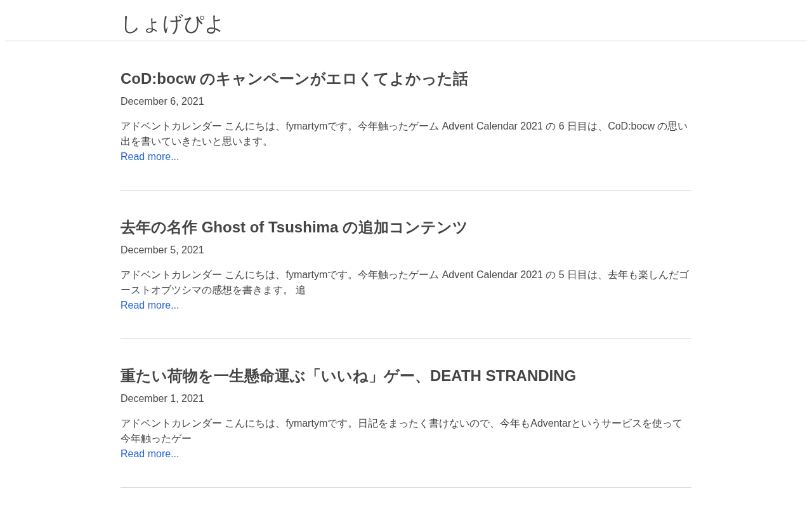The height and width of the screenshot is (508, 812).
Task: Select the December 5, 2021 date text
Action: [162, 250]
